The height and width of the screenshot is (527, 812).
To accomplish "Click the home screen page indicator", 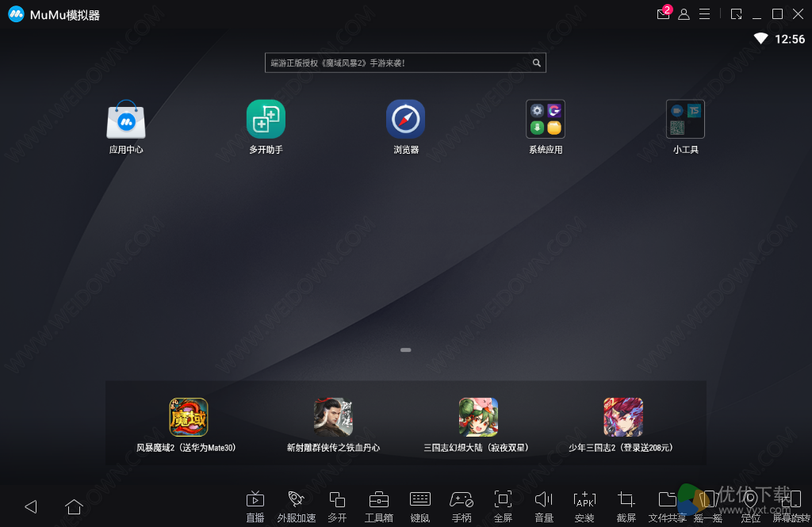I will coord(405,350).
